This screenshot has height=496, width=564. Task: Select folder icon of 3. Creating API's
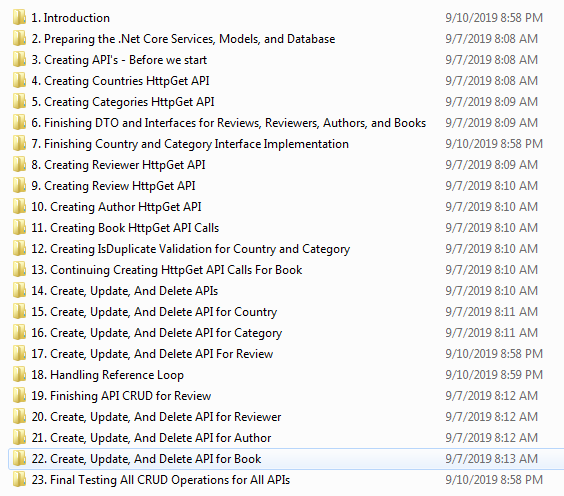click(x=19, y=59)
